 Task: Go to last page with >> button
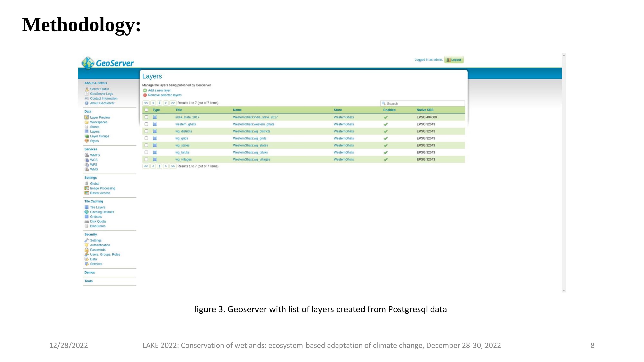[173, 103]
